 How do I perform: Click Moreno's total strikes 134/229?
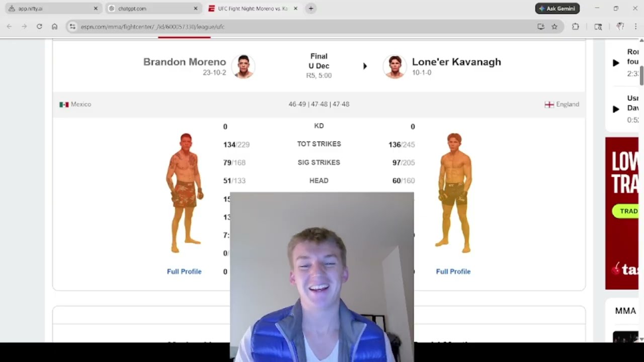pos(236,145)
